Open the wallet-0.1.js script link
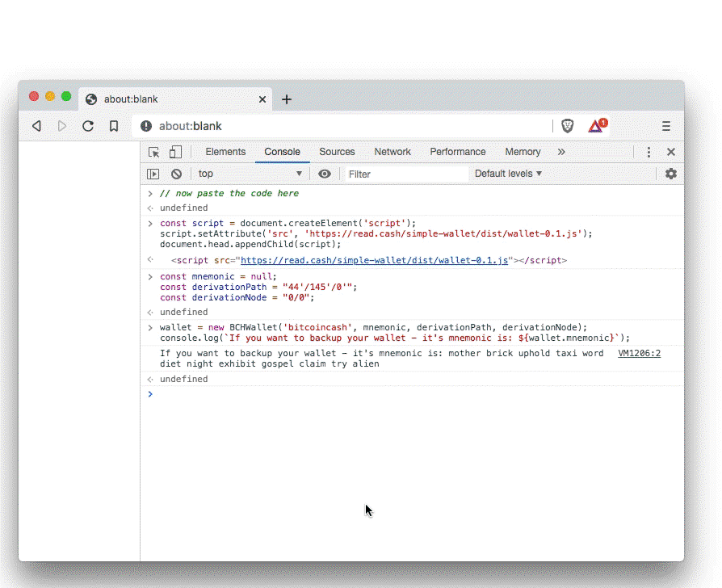 pyautogui.click(x=375, y=260)
